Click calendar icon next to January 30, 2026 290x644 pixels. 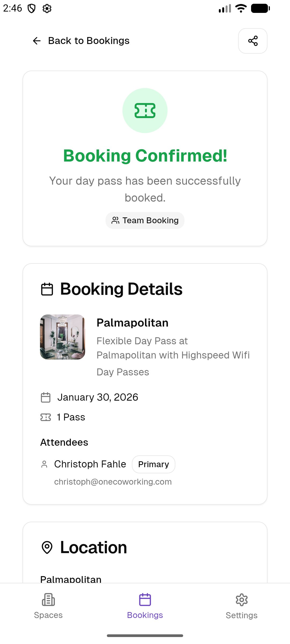click(46, 397)
